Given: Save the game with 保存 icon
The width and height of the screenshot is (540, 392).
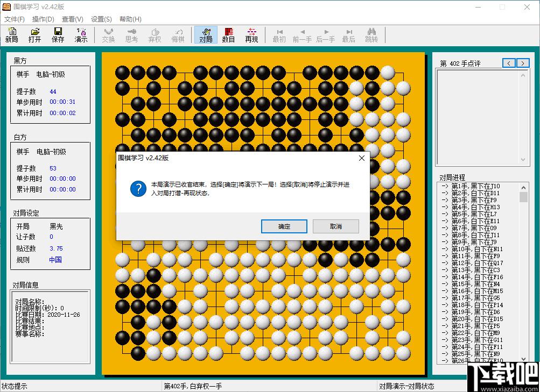Looking at the screenshot, I should point(58,35).
